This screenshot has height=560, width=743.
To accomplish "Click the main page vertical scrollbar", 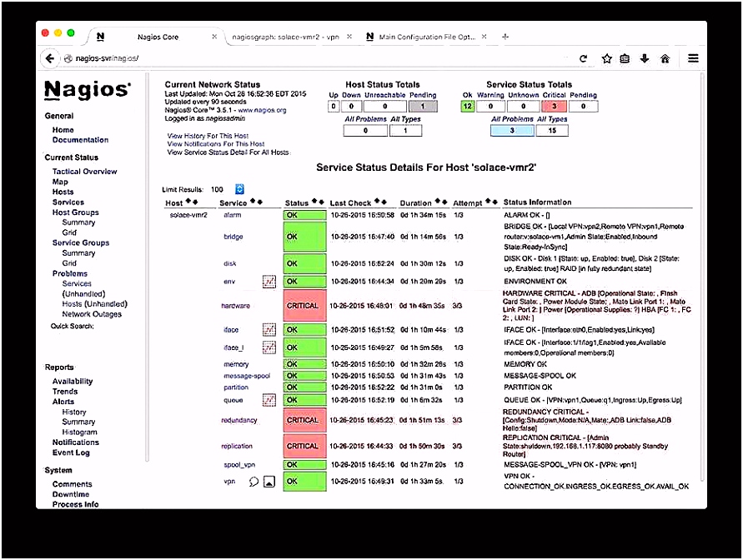I will [x=703, y=277].
